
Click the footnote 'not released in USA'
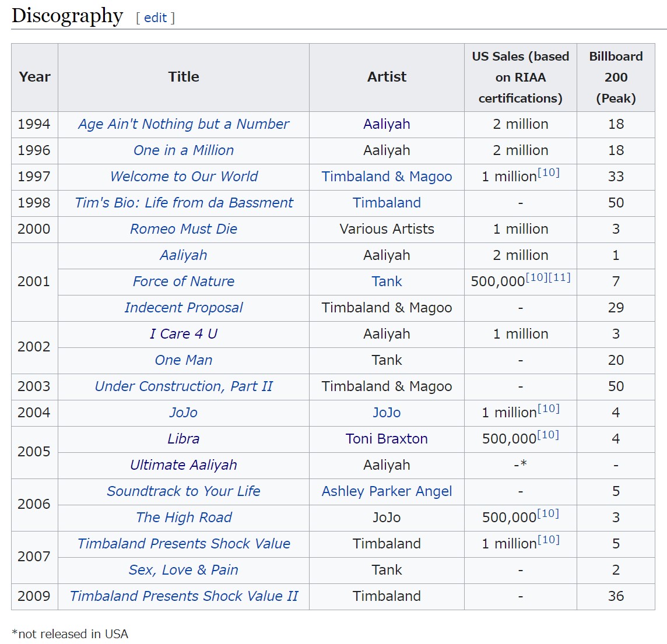point(70,634)
